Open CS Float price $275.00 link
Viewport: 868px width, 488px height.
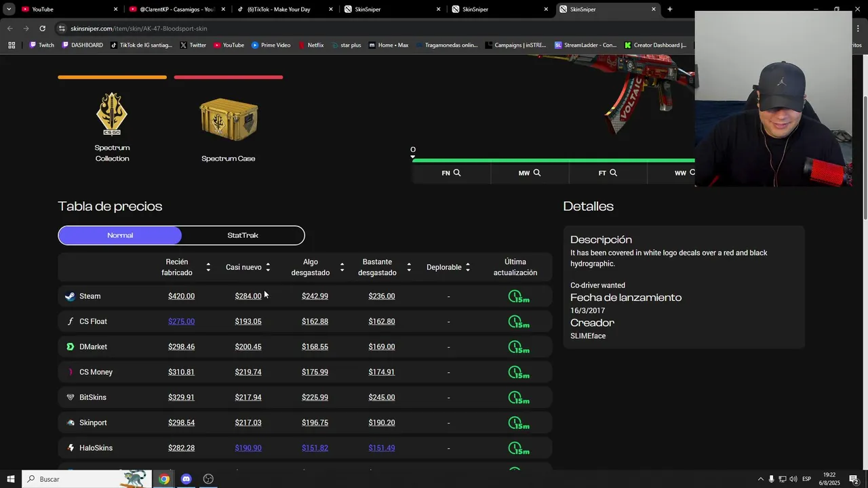[181, 321]
